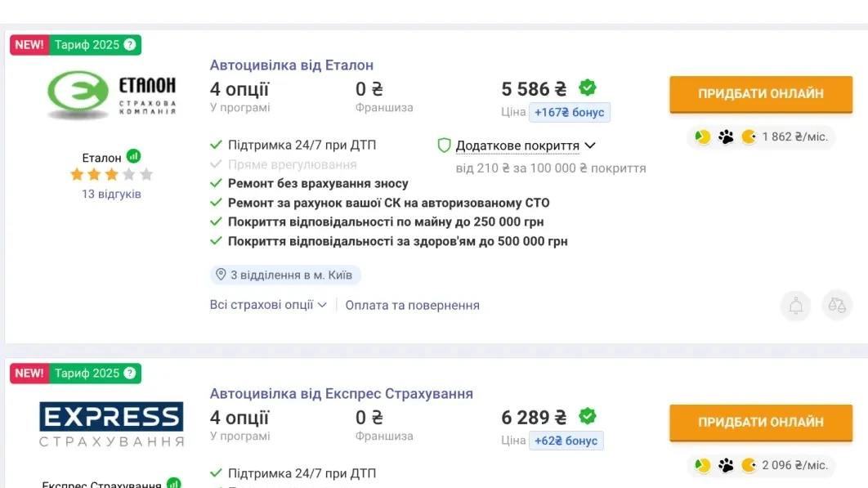Open the Автоцивілка від Еталон title link
The height and width of the screenshot is (488, 868).
[x=292, y=65]
